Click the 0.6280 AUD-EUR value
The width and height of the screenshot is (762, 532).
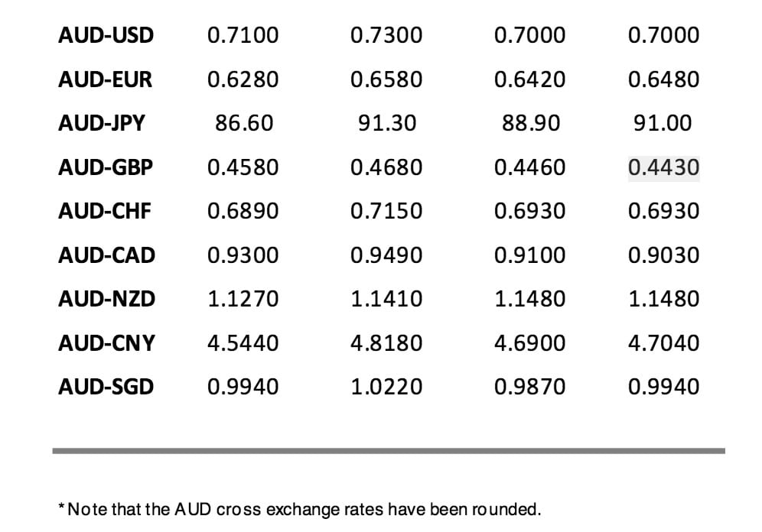click(x=243, y=79)
